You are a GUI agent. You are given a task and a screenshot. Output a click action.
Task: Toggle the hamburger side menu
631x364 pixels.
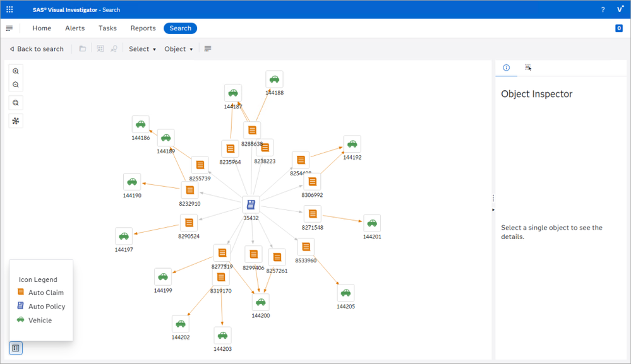click(9, 28)
